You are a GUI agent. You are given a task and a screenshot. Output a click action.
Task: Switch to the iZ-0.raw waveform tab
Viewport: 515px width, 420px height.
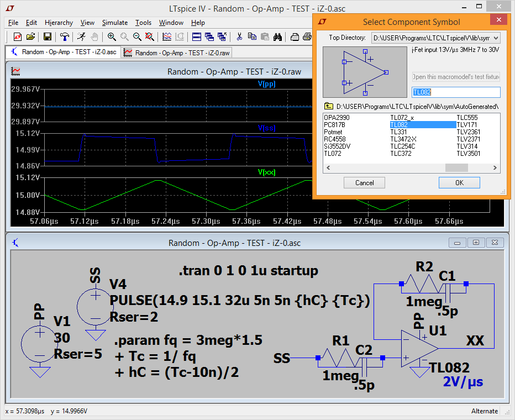pos(177,53)
